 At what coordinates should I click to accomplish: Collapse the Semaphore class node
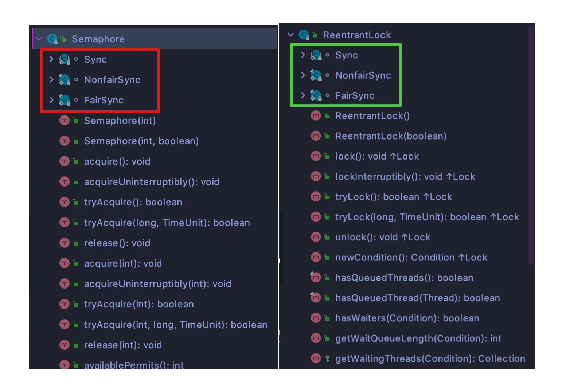[x=39, y=39]
